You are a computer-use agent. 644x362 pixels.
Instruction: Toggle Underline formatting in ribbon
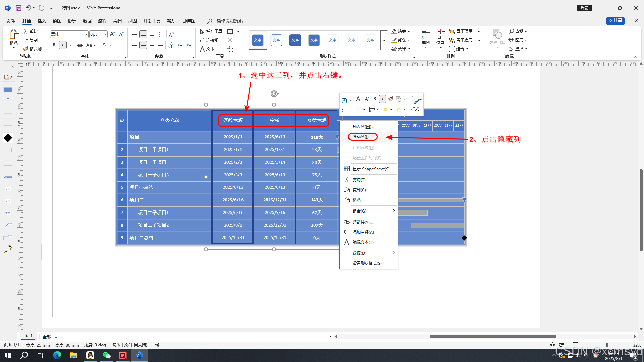click(x=71, y=45)
